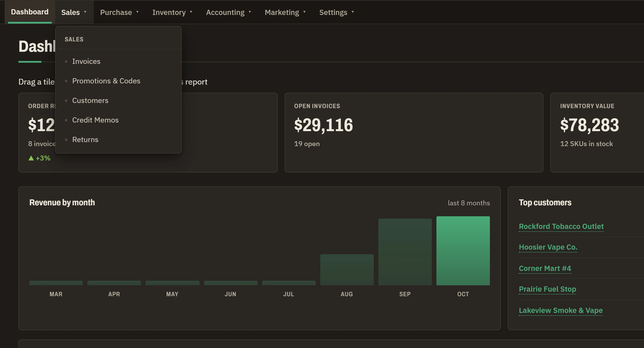Select Invoices from Sales menu
Image resolution: width=644 pixels, height=348 pixels.
tap(118, 61)
